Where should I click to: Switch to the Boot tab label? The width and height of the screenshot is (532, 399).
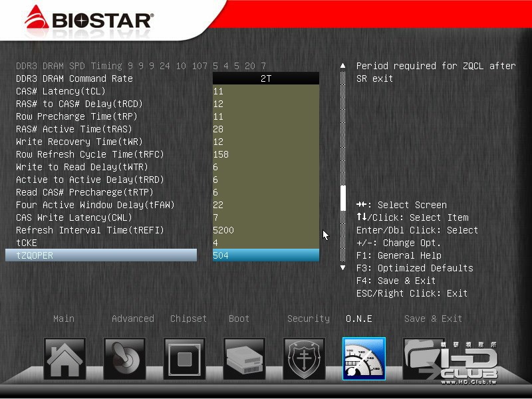click(239, 319)
